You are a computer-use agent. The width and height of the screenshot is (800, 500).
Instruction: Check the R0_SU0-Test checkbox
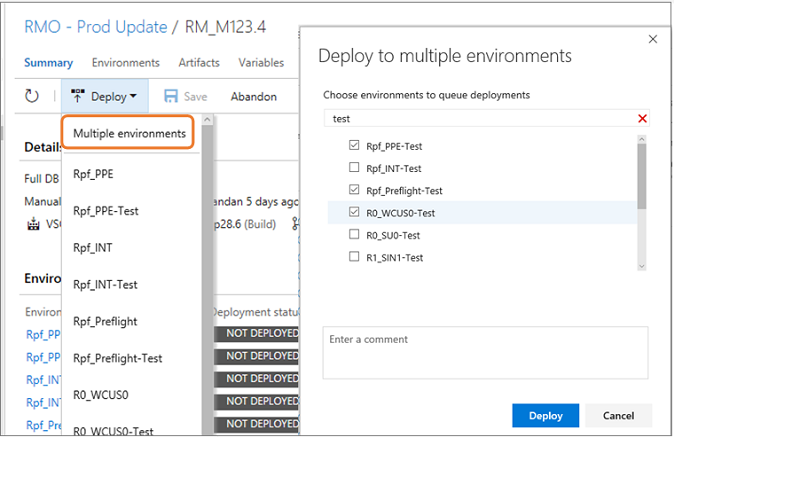pos(354,234)
